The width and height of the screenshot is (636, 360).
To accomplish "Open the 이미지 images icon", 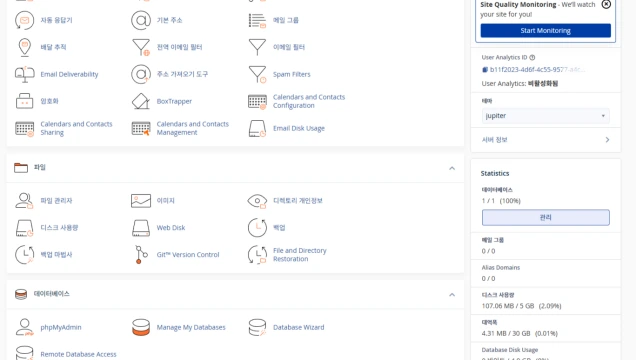I will pyautogui.click(x=141, y=201).
